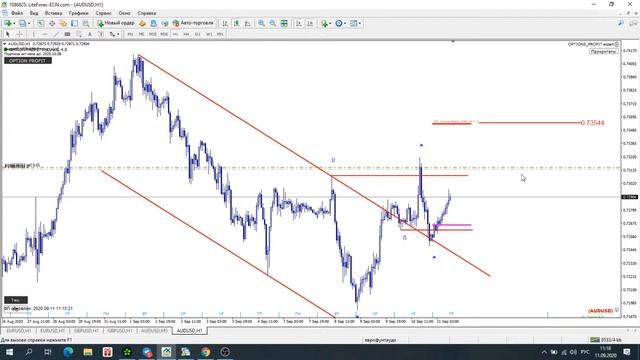Image resolution: width=640 pixels, height=360 pixels.
Task: Click the Новый ордер button
Action: click(x=116, y=23)
